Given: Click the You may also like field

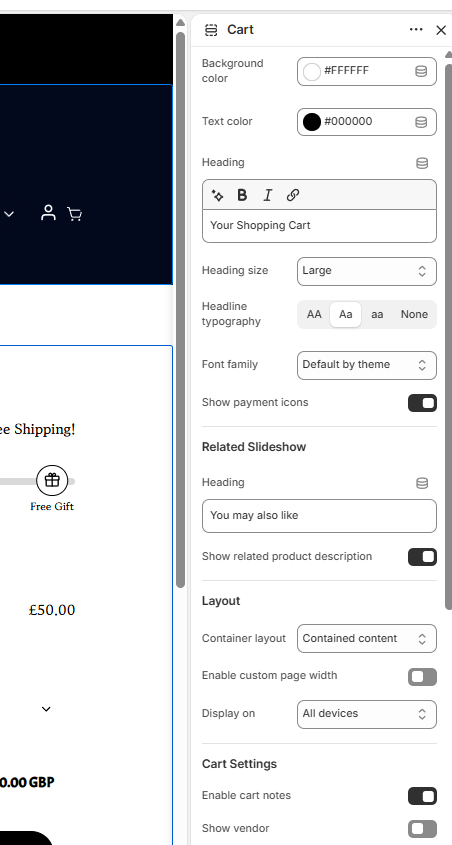Looking at the screenshot, I should 319,516.
